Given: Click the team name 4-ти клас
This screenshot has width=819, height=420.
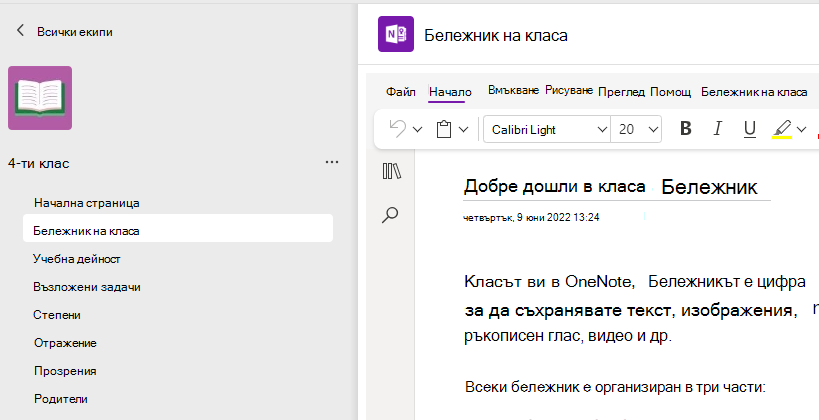Looking at the screenshot, I should coord(39,164).
